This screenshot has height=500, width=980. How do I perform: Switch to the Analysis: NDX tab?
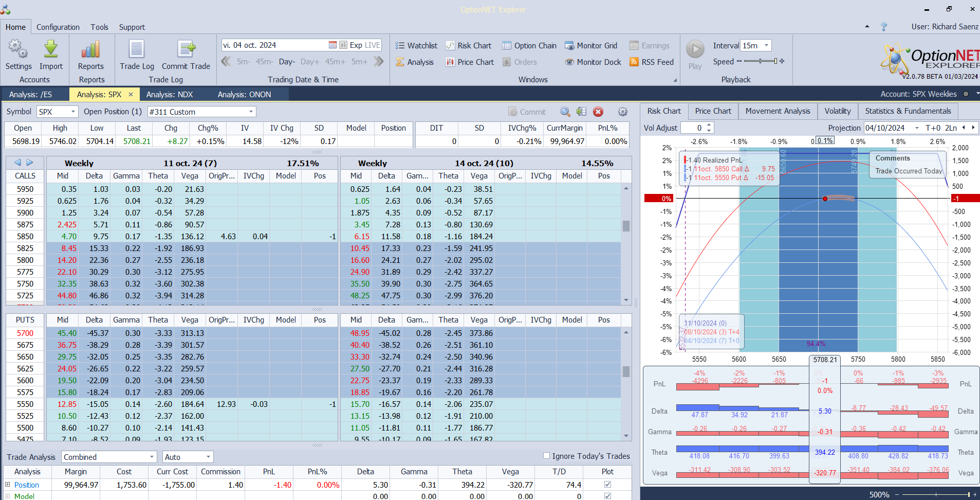169,95
